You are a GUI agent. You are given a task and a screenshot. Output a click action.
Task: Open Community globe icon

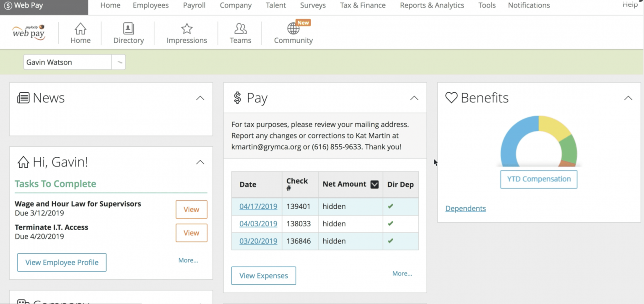293,29
